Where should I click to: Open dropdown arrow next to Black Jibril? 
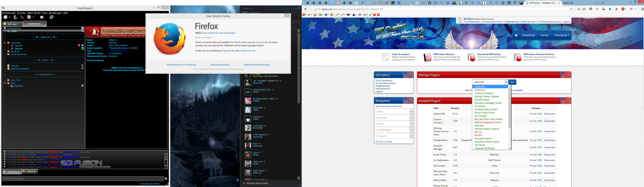pyautogui.click(x=264, y=108)
